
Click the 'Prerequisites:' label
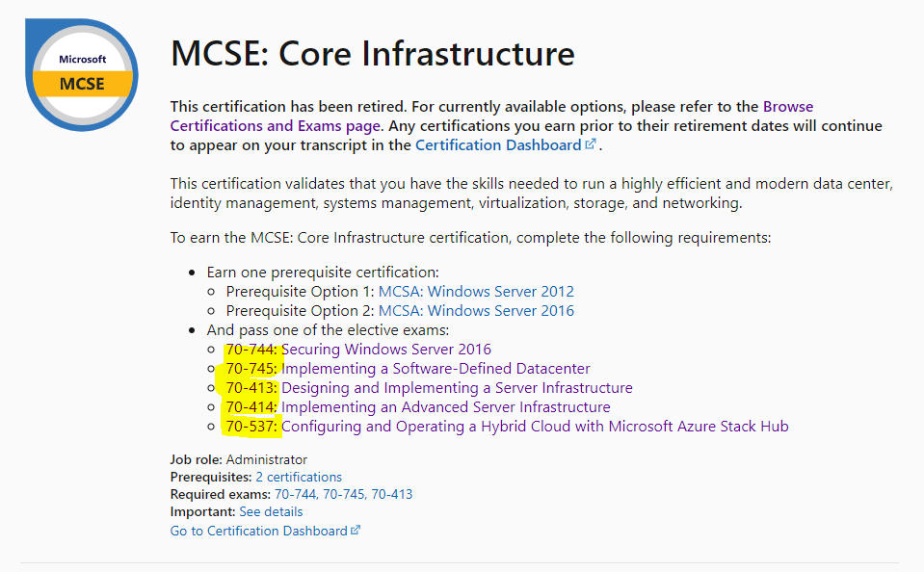point(211,478)
